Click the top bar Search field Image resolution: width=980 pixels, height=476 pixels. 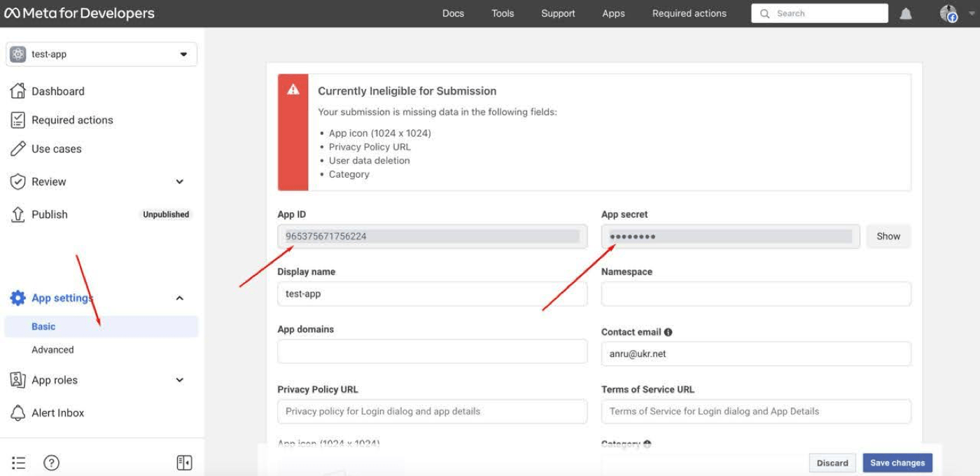[820, 13]
